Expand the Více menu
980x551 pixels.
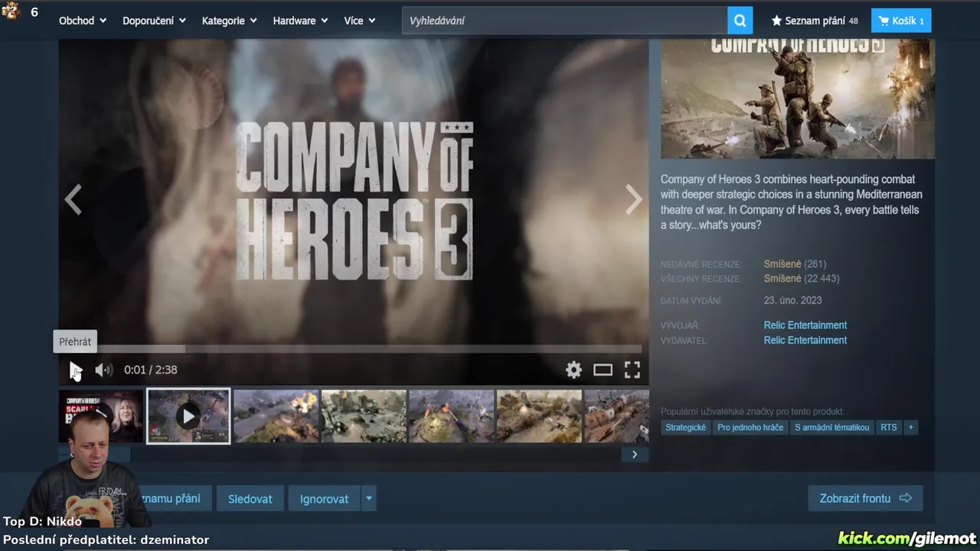(359, 21)
